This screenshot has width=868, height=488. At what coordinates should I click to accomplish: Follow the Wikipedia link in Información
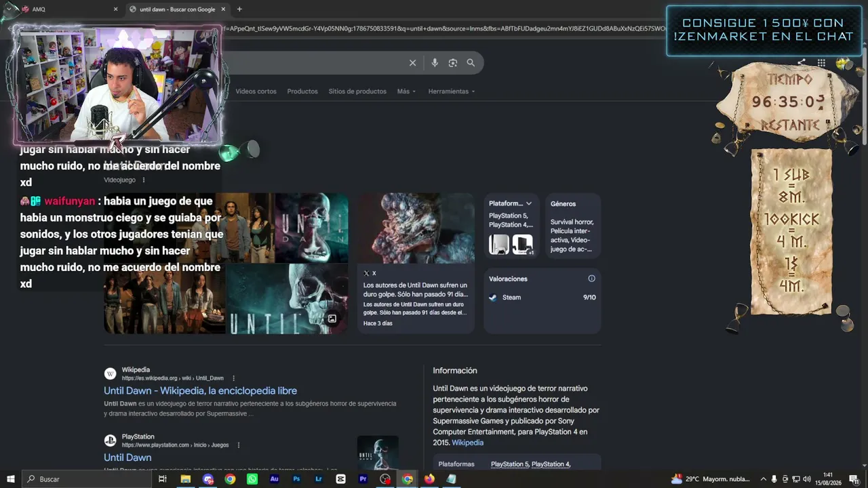tap(468, 443)
